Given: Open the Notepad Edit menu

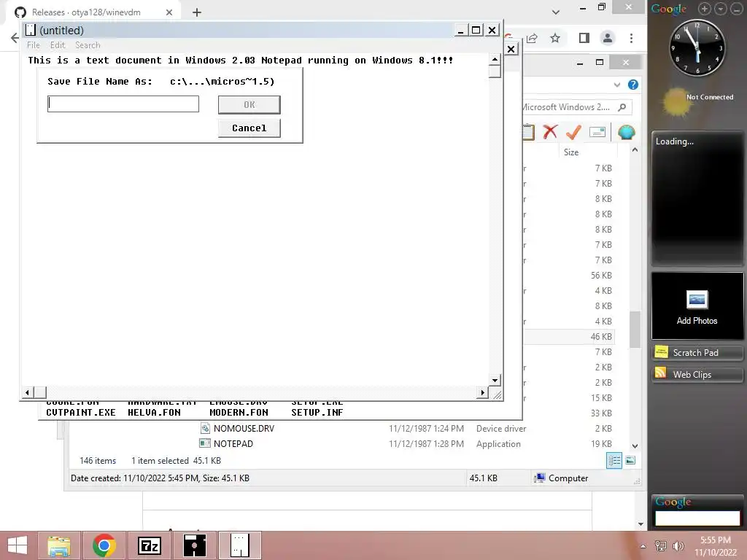Looking at the screenshot, I should 57,45.
